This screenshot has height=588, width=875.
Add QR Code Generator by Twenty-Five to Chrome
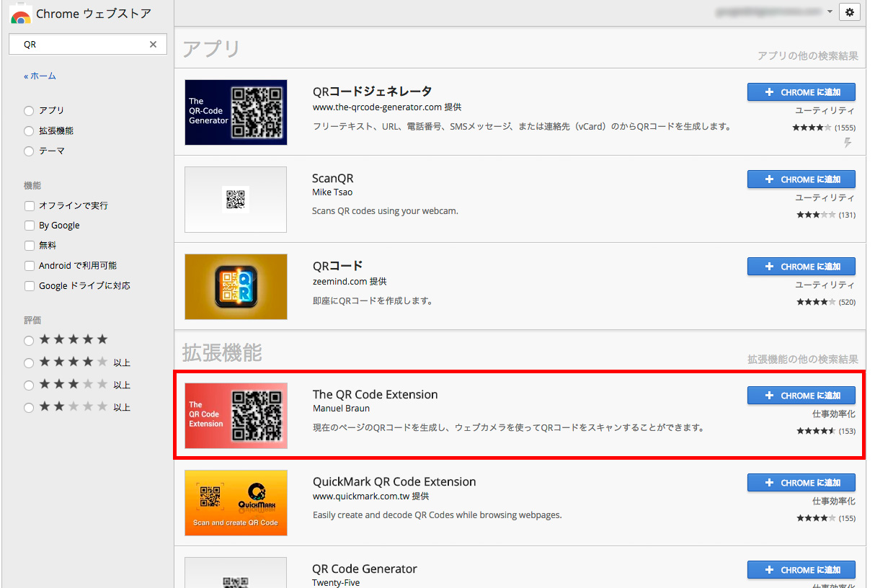[801, 570]
